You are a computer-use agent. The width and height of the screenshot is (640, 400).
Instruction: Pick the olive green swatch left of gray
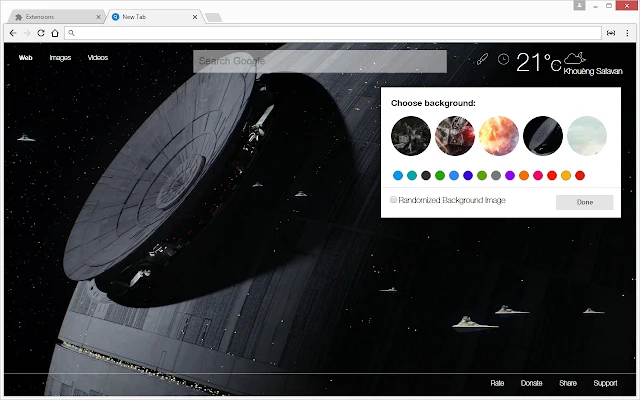[x=482, y=176]
